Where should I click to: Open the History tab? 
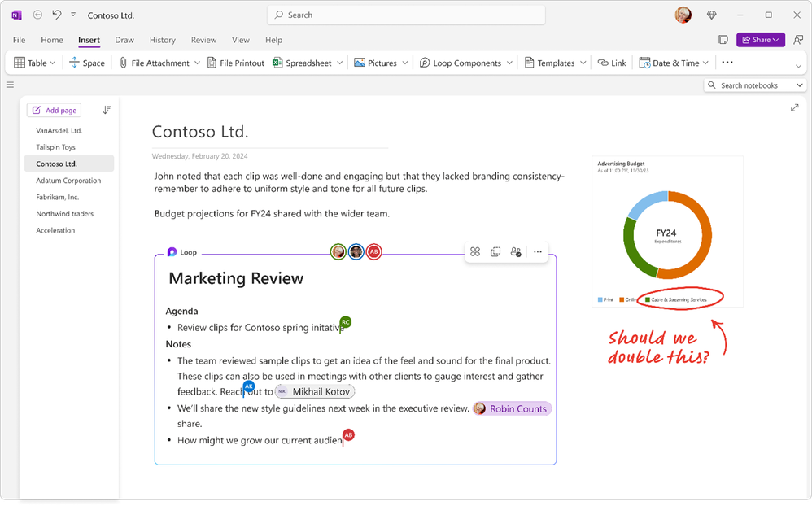[x=163, y=40]
